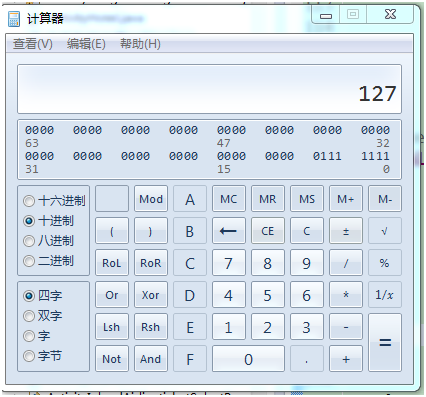The width and height of the screenshot is (426, 397).
Task: Click the calculator icon in title bar
Action: [x=14, y=19]
